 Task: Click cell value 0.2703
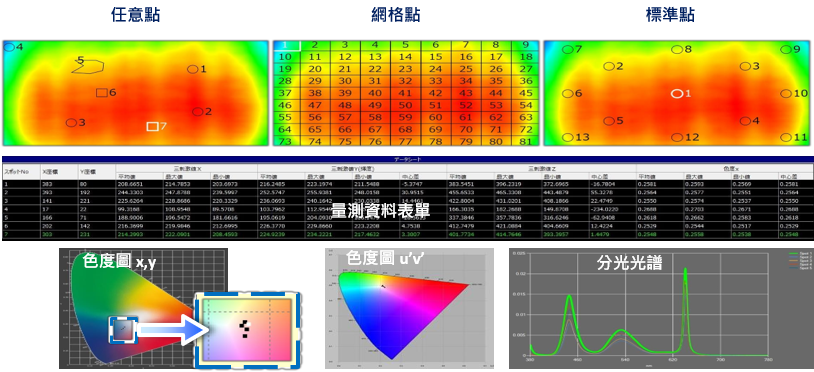(694, 210)
